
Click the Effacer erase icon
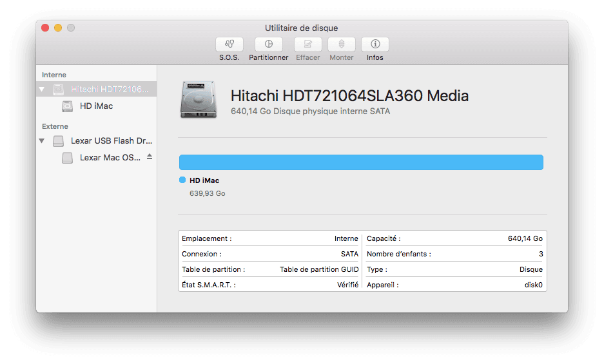(x=307, y=44)
